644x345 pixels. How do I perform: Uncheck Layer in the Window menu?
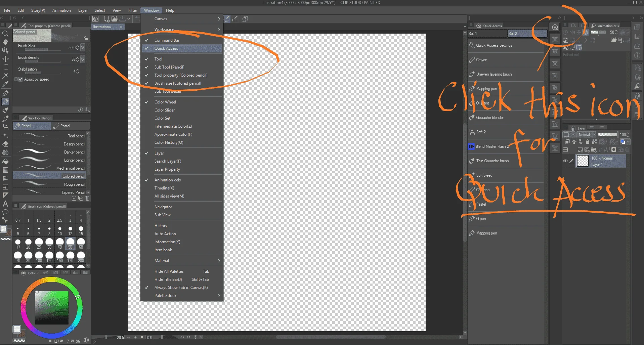(182, 153)
